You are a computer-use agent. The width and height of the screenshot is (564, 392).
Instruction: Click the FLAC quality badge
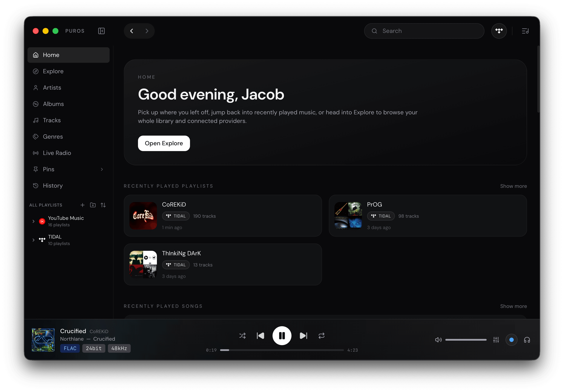[70, 348]
